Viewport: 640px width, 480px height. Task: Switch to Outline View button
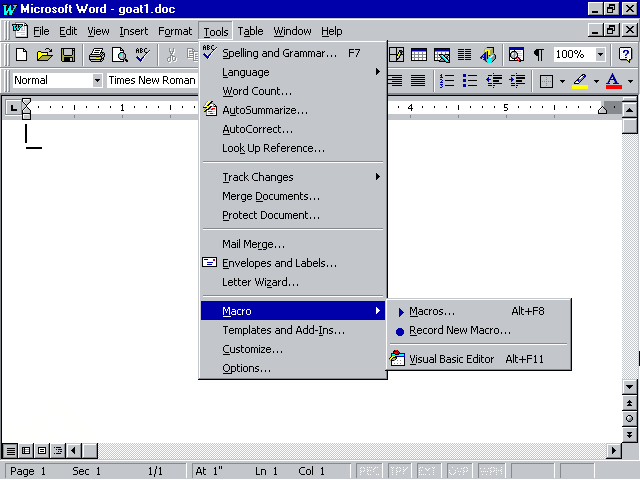[x=58, y=451]
